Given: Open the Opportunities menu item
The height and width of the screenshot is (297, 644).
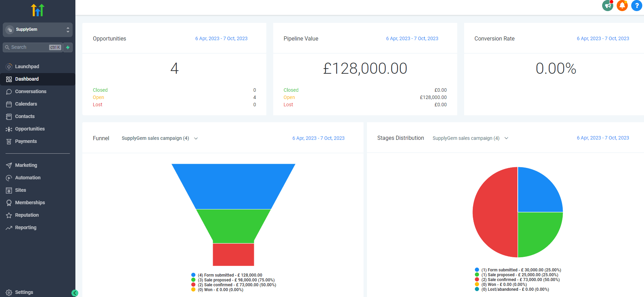Looking at the screenshot, I should [38, 129].
